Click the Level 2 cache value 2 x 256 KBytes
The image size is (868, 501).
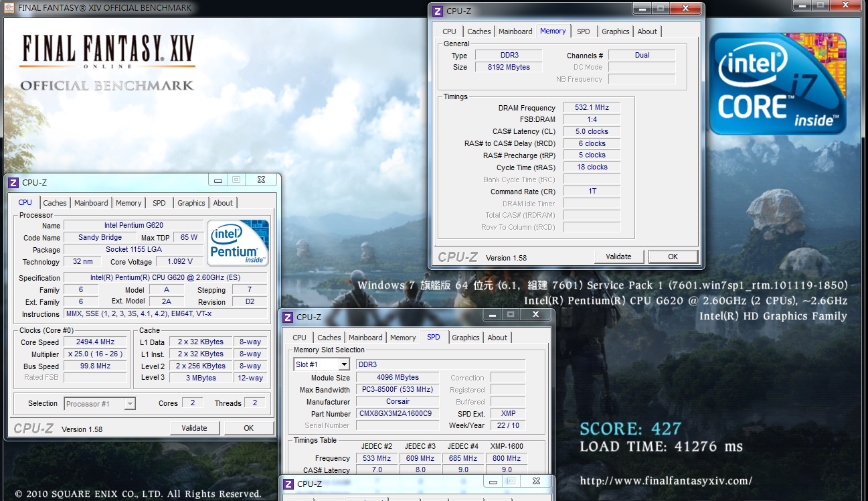(201, 366)
